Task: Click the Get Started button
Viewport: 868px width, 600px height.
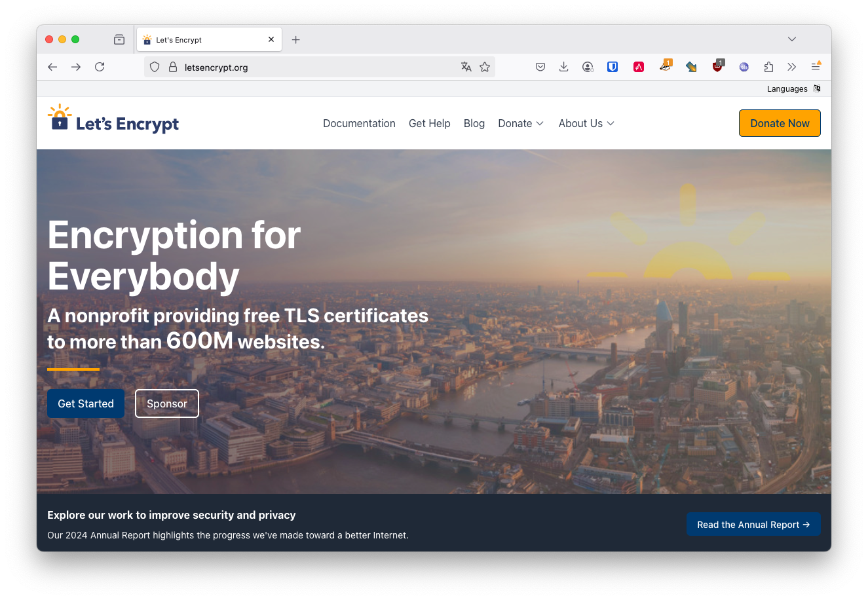Action: tap(86, 403)
